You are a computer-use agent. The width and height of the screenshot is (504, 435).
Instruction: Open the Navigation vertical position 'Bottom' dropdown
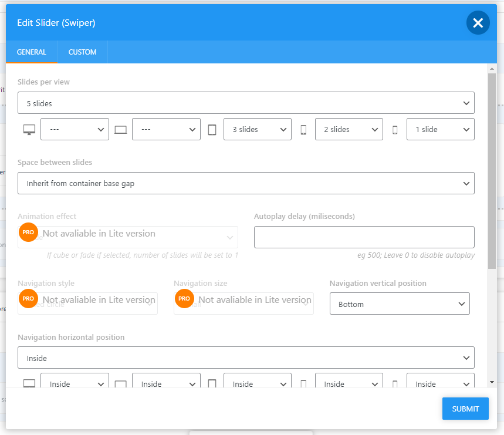(x=400, y=304)
